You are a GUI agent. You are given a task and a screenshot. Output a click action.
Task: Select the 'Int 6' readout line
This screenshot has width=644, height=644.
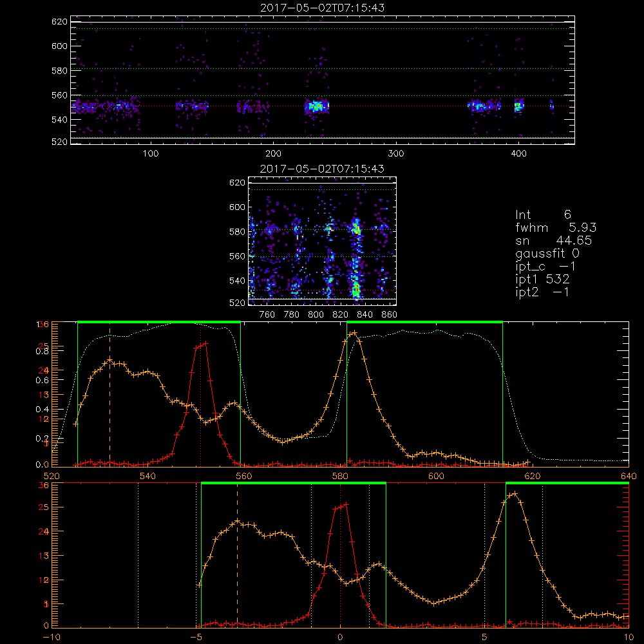(x=543, y=214)
